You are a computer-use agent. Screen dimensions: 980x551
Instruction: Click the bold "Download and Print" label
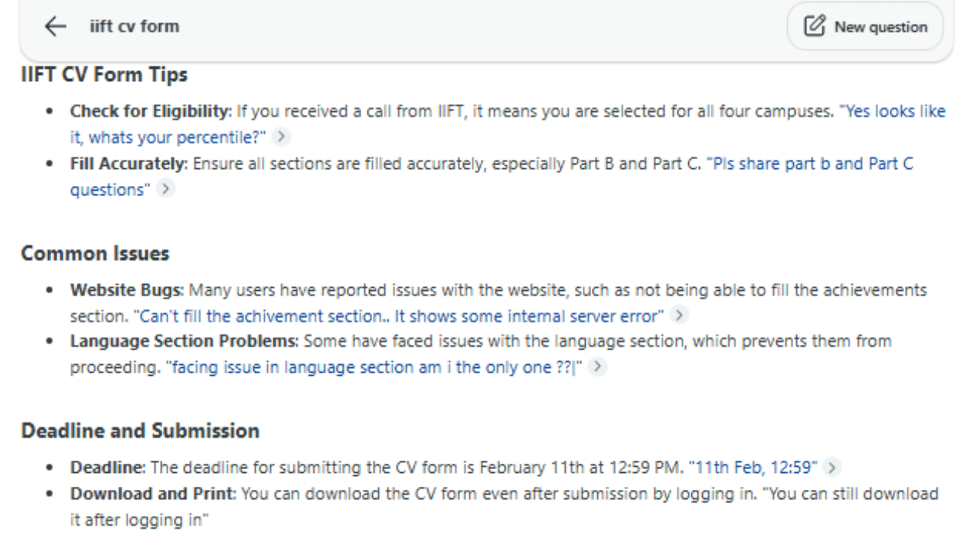[x=153, y=494]
